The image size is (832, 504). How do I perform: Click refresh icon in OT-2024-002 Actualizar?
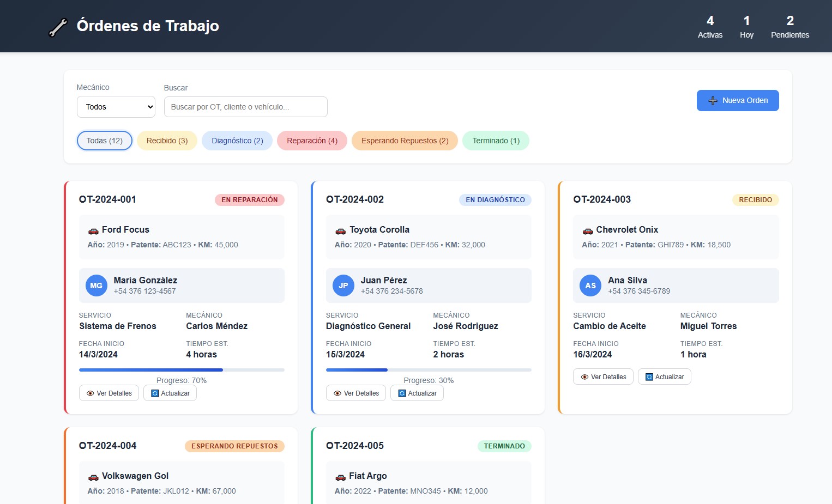click(x=402, y=393)
